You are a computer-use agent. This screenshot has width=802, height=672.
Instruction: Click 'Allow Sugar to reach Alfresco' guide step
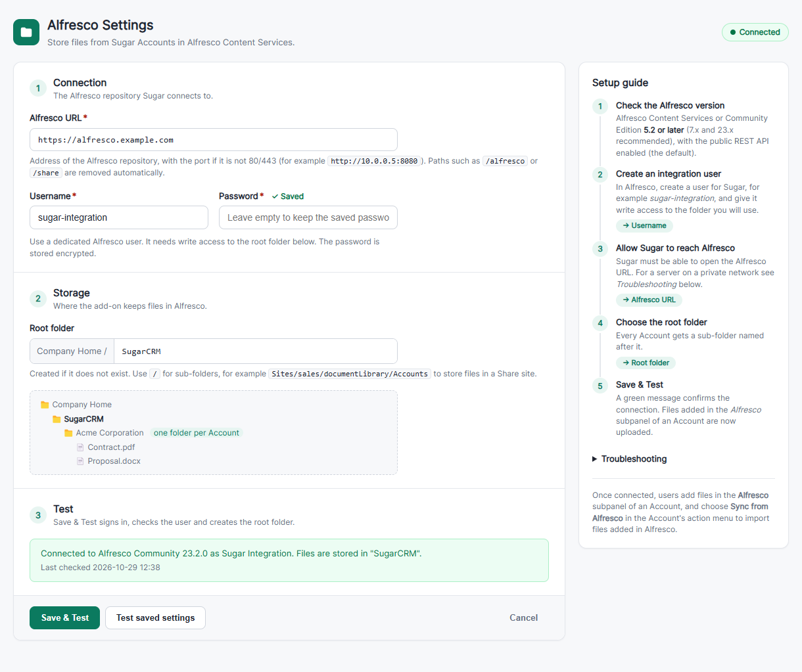point(675,248)
